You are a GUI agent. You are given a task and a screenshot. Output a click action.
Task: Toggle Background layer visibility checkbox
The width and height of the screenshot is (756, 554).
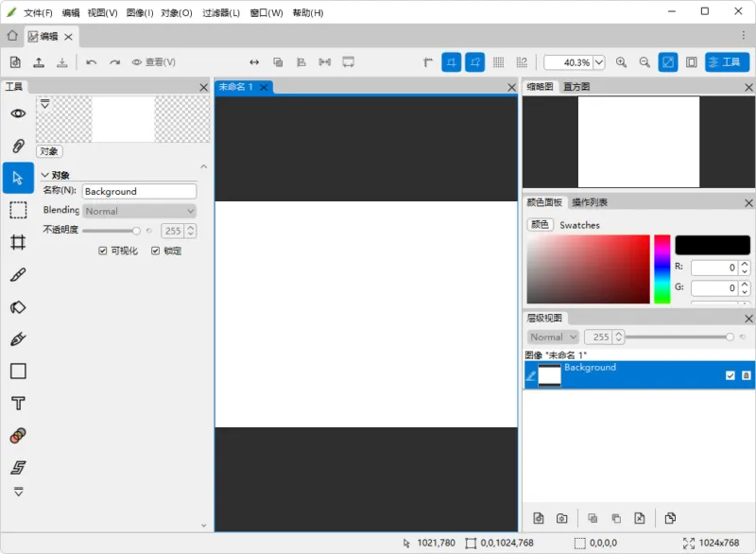(730, 375)
